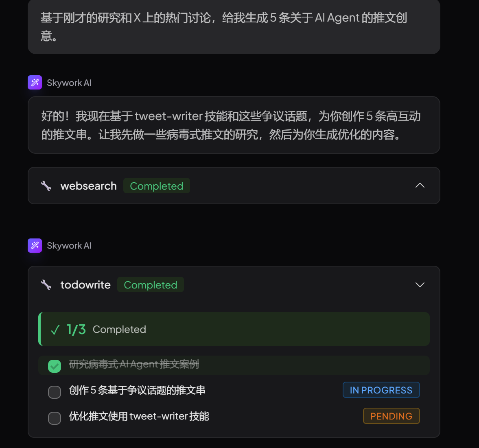
Task: Click the todowrite wrench icon
Action: pyautogui.click(x=46, y=285)
